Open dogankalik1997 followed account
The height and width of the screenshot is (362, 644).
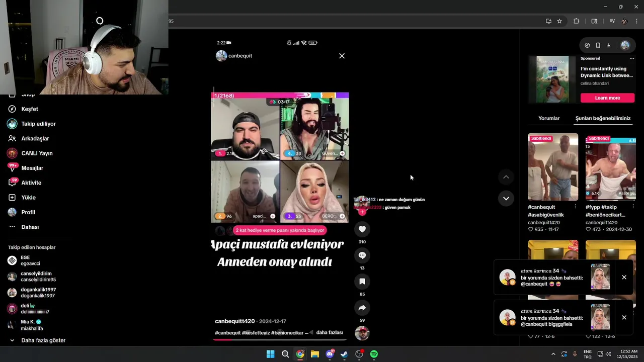coord(32,293)
